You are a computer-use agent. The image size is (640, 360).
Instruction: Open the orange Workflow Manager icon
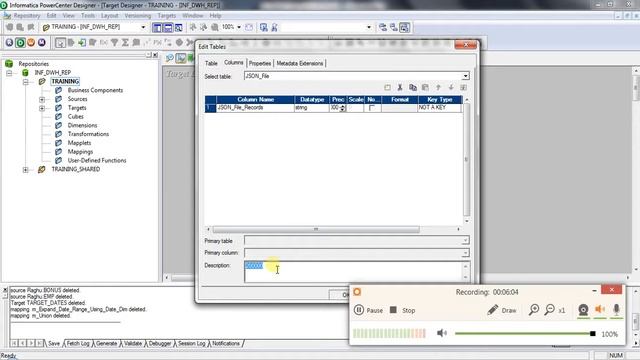click(31, 42)
